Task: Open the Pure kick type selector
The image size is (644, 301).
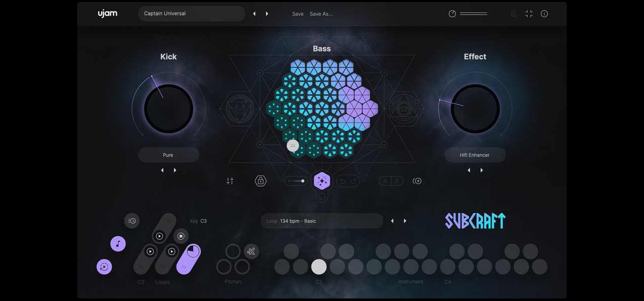Action: pyautogui.click(x=168, y=155)
